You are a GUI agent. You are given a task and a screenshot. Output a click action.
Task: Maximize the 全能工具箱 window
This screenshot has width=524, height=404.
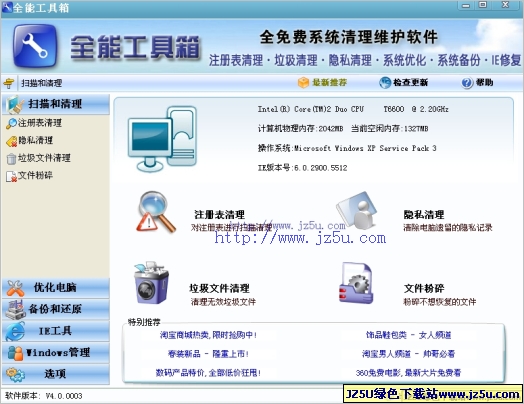pyautogui.click(x=483, y=5)
